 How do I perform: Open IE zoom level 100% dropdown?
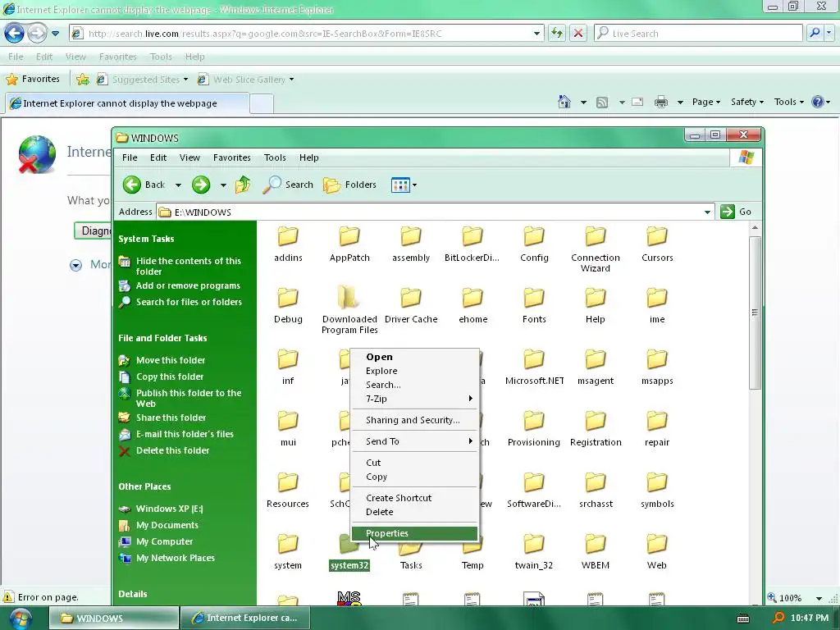[x=819, y=598]
